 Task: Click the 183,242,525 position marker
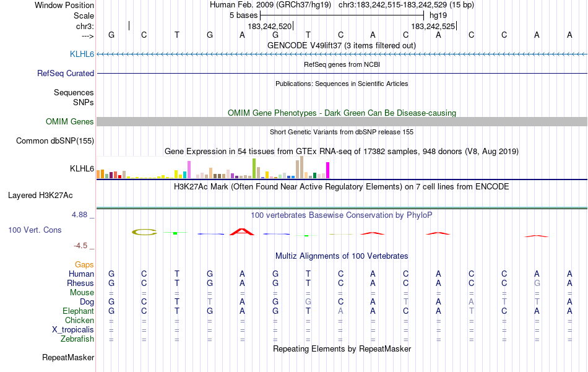tap(433, 26)
